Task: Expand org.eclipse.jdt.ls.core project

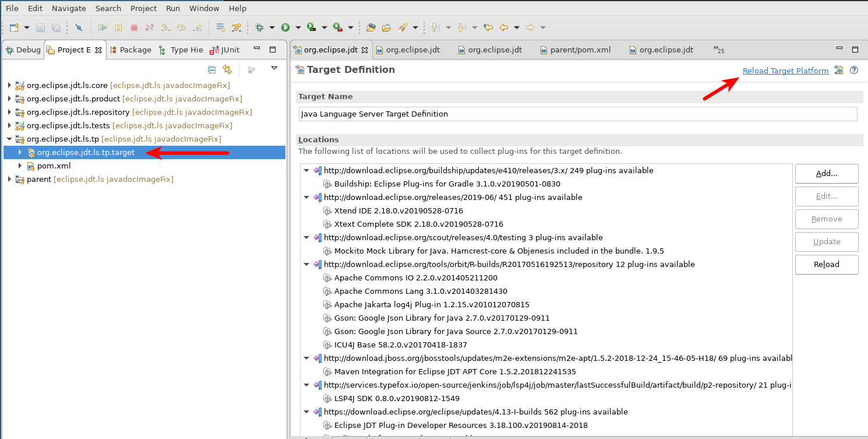Action: tap(9, 85)
